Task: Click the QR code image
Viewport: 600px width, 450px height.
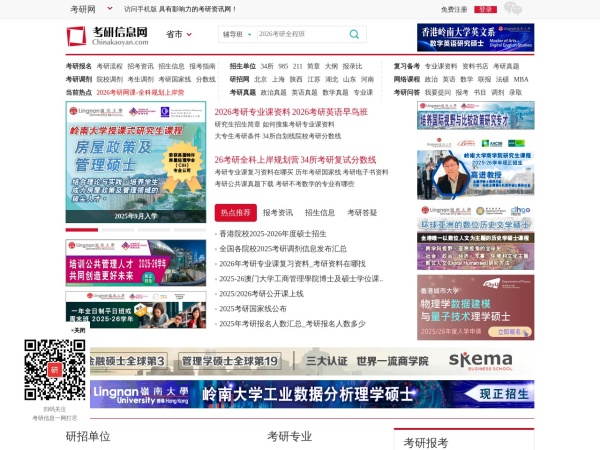Action: pos(55,370)
